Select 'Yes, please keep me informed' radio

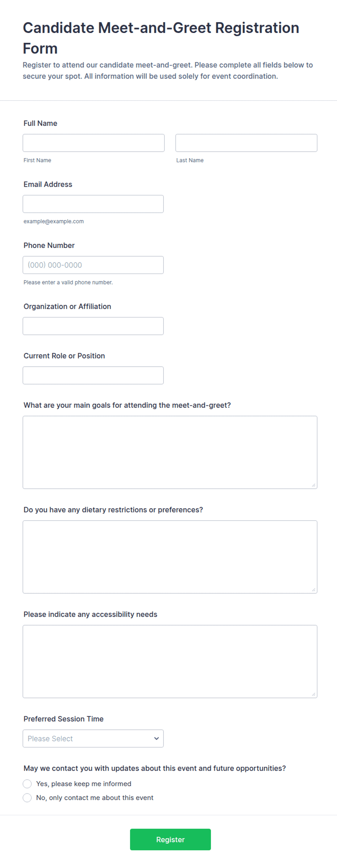[x=27, y=784]
